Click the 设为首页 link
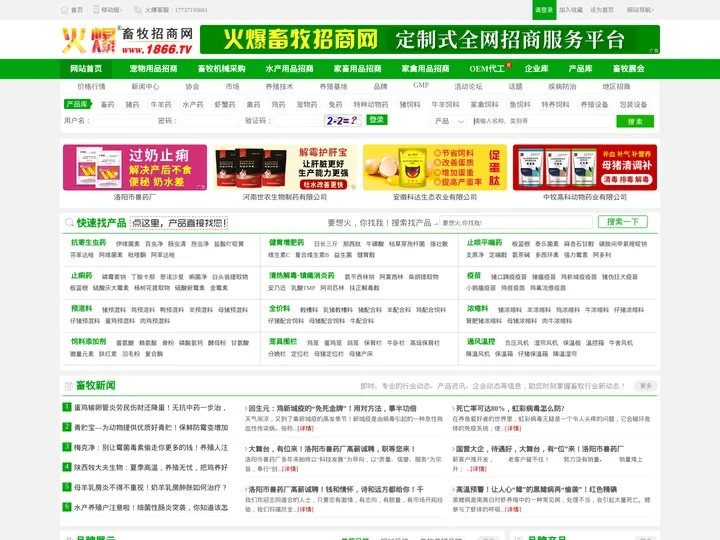720x540 pixels. click(602, 10)
